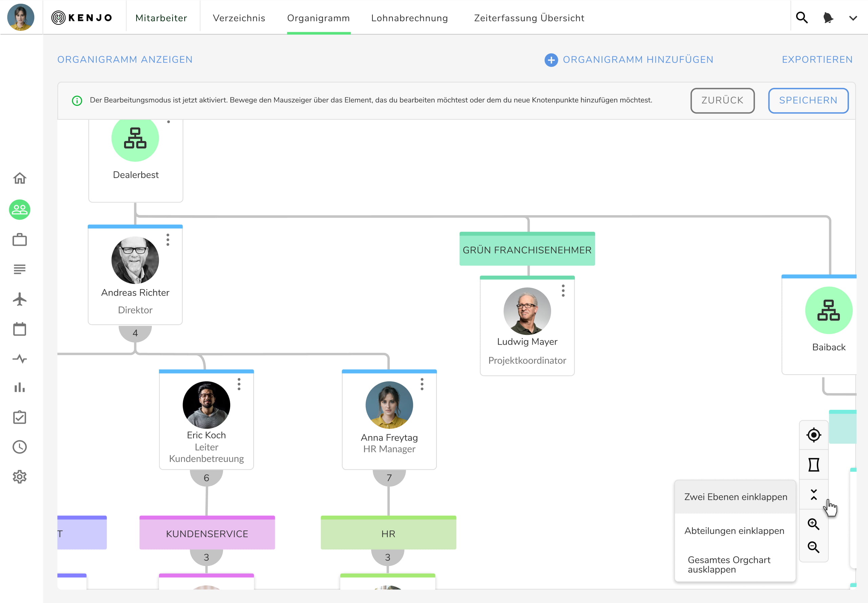Open notifications bell icon
Screen dimensions: 868x603
tap(828, 18)
